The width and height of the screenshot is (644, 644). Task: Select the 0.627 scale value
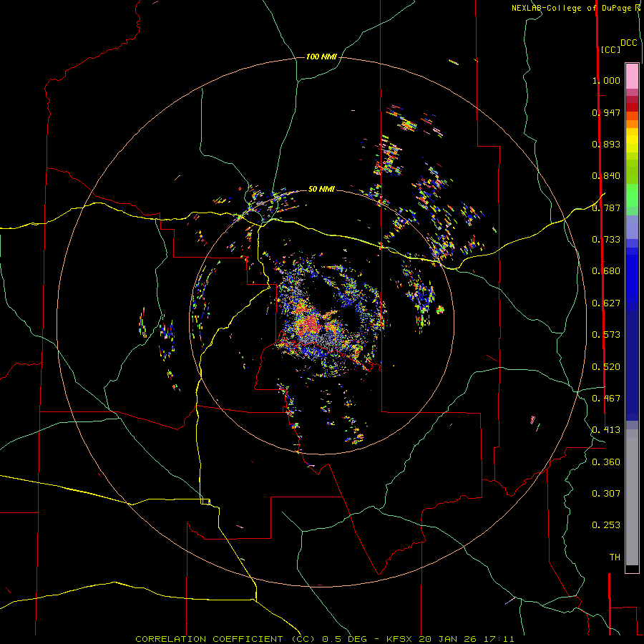606,303
